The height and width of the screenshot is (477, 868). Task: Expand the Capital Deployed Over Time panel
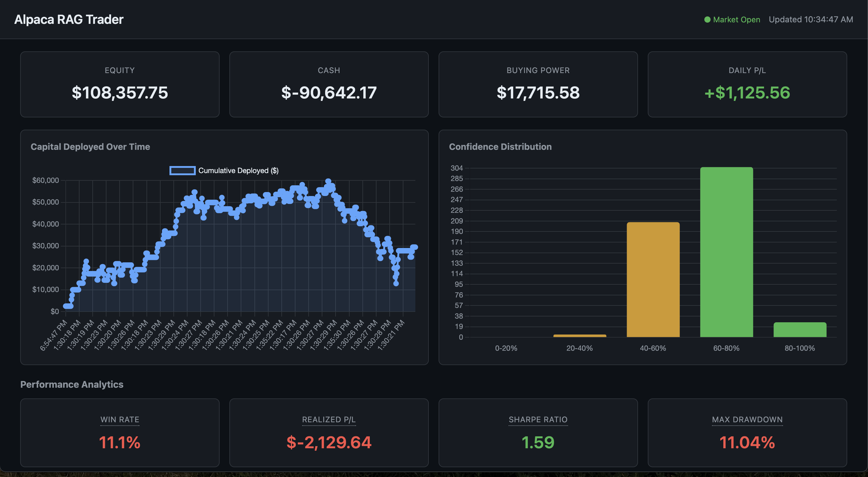[90, 146]
